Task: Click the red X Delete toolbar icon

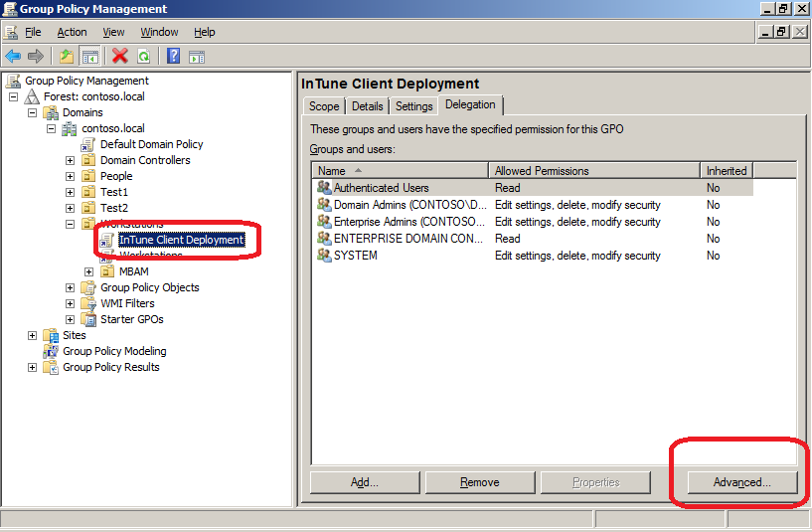Action: click(120, 56)
